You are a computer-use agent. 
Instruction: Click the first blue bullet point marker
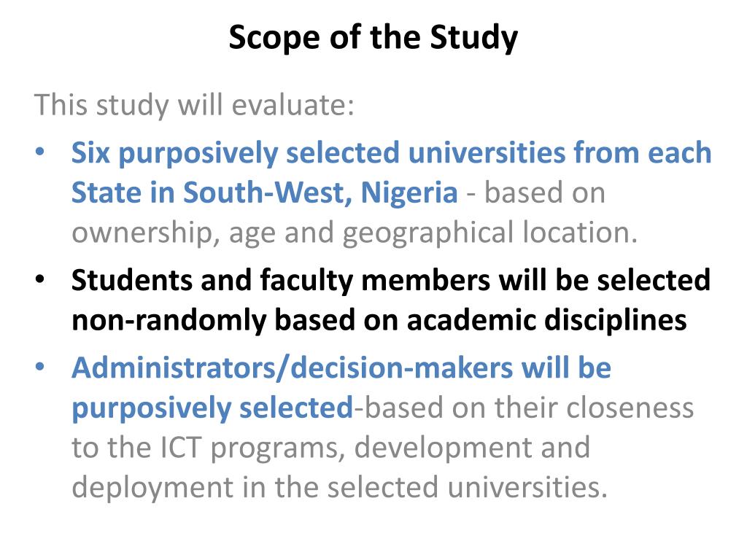40,152
